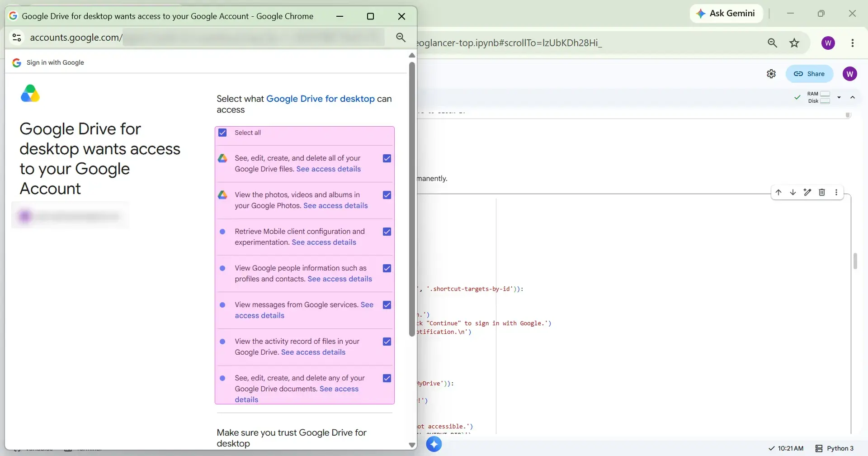
Task: Bookmark this tab with the star icon
Action: coord(794,43)
